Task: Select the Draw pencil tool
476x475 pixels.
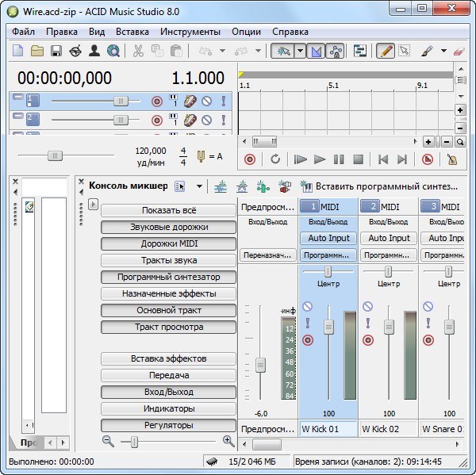Action: pyautogui.click(x=385, y=51)
